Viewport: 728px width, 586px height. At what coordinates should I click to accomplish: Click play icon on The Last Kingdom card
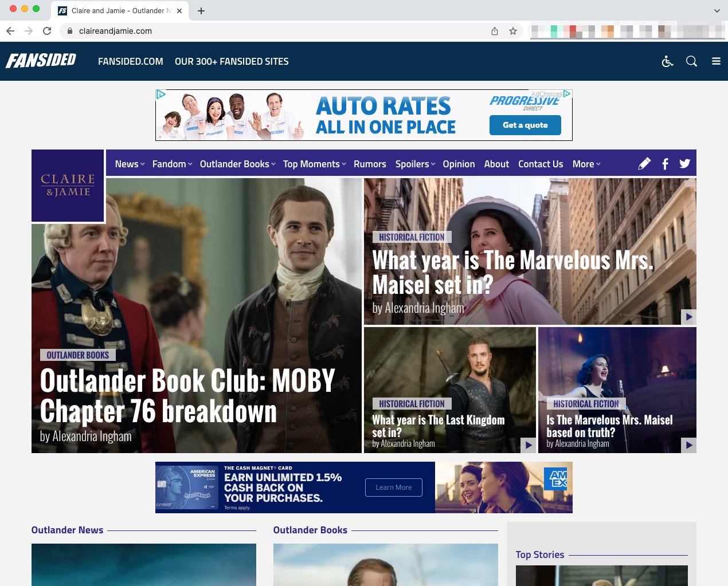pos(528,445)
